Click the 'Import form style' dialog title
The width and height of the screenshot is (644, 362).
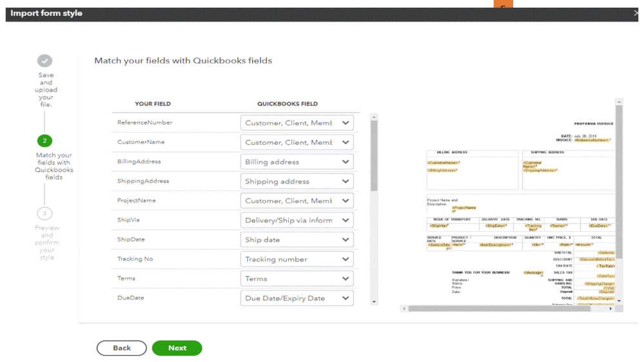(46, 13)
